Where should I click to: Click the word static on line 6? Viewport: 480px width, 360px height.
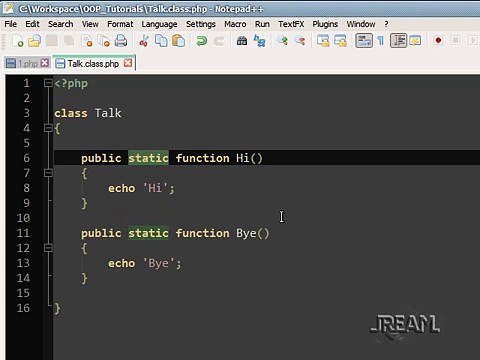148,158
